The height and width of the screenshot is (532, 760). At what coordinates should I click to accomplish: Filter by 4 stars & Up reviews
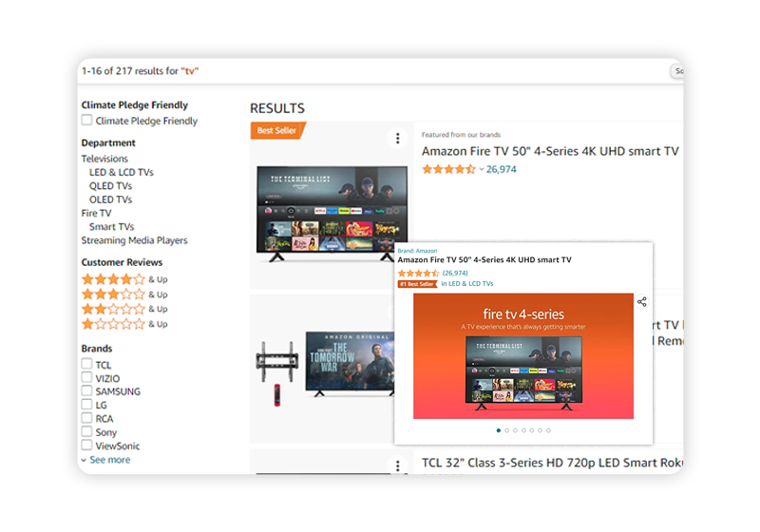(x=124, y=279)
